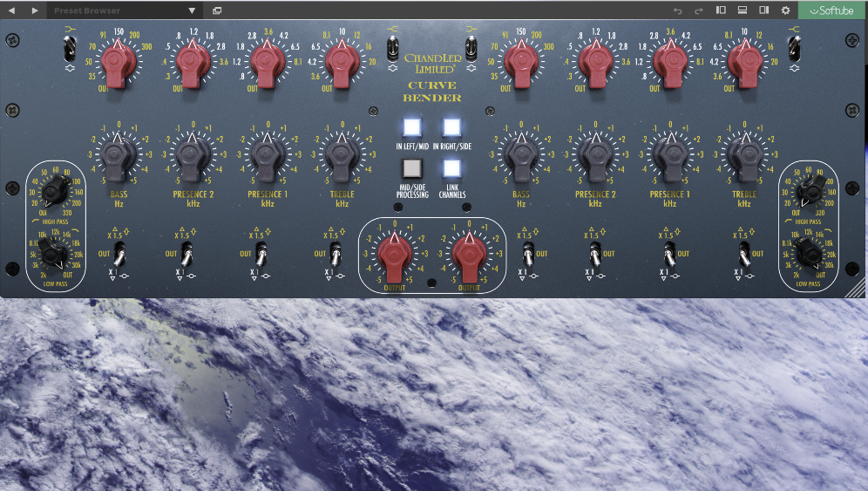Click left channel PRESENCE 2 gain knob
The width and height of the screenshot is (868, 491).
[x=193, y=156]
